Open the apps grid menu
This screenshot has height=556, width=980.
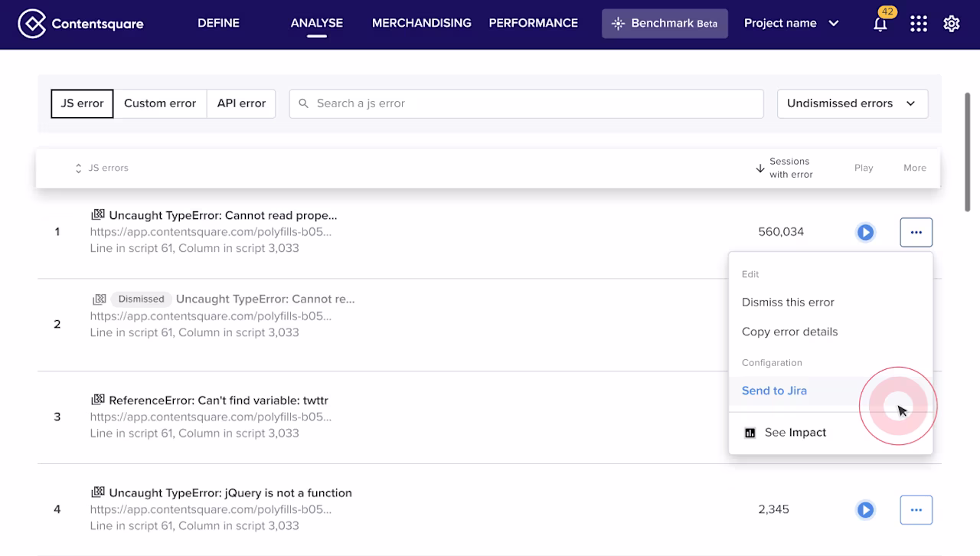(x=918, y=24)
